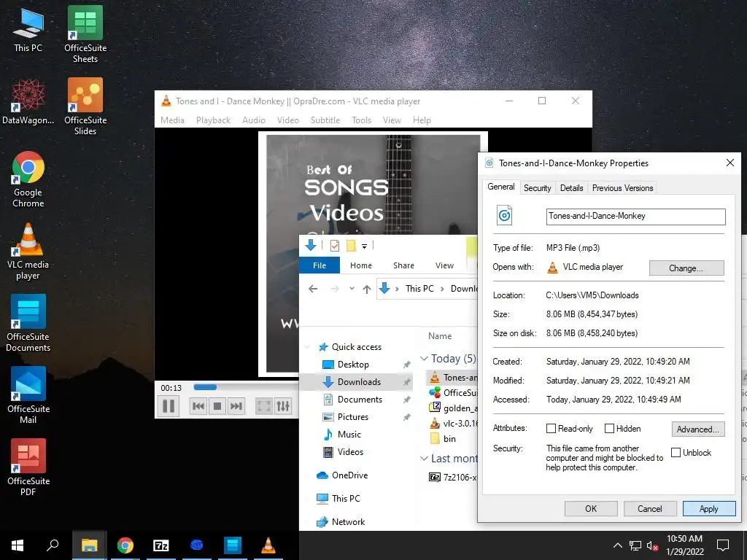Toggle the Hidden attribute checkbox
Viewport: 747px width, 560px height.
[x=609, y=429]
